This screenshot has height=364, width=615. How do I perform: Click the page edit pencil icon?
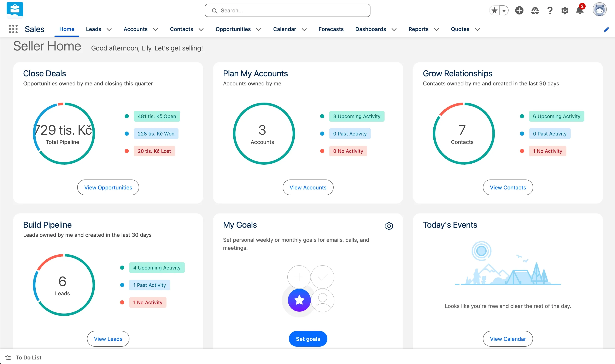point(607,29)
